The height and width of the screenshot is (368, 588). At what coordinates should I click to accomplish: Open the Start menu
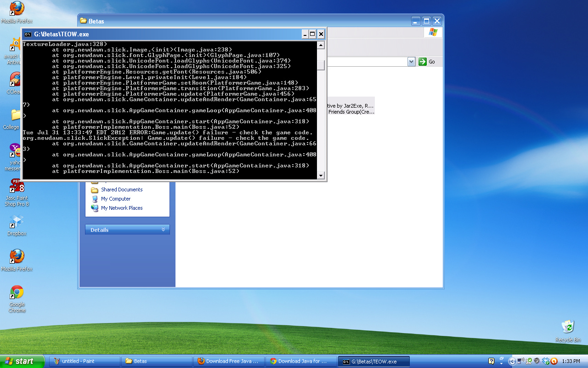(22, 361)
